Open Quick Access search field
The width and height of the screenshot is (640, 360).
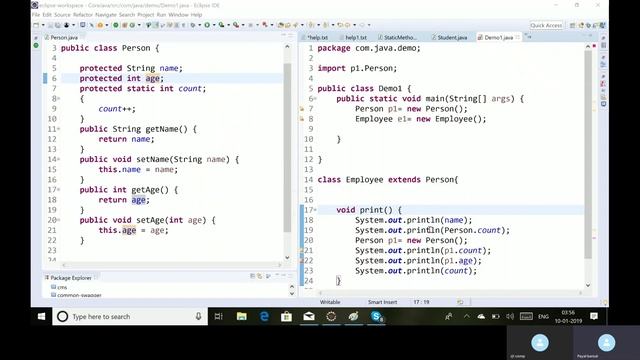(547, 25)
